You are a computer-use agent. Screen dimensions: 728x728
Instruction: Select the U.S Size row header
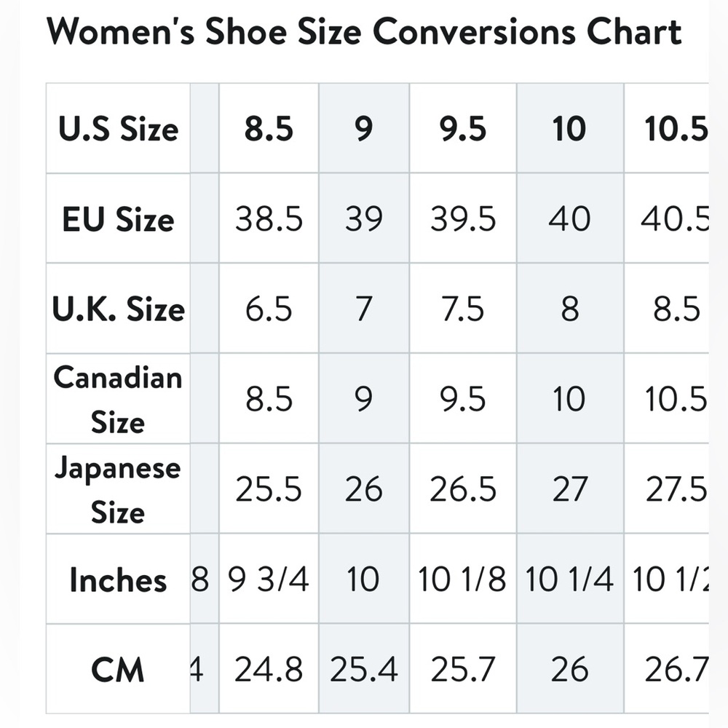click(x=118, y=128)
